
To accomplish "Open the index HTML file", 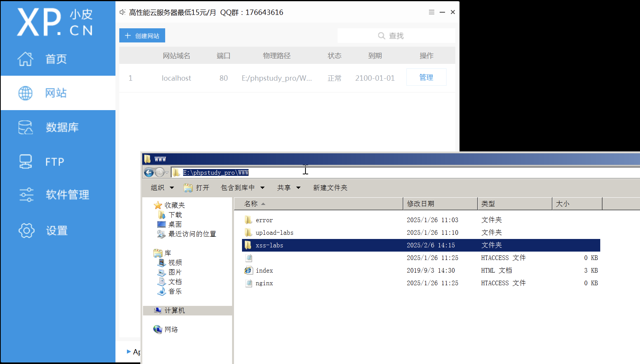I will click(264, 271).
